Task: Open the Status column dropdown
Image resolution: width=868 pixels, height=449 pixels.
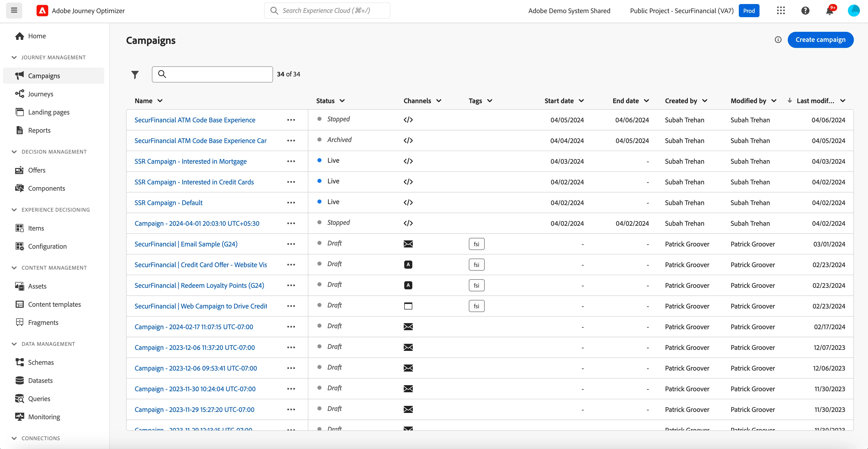Action: coord(342,101)
